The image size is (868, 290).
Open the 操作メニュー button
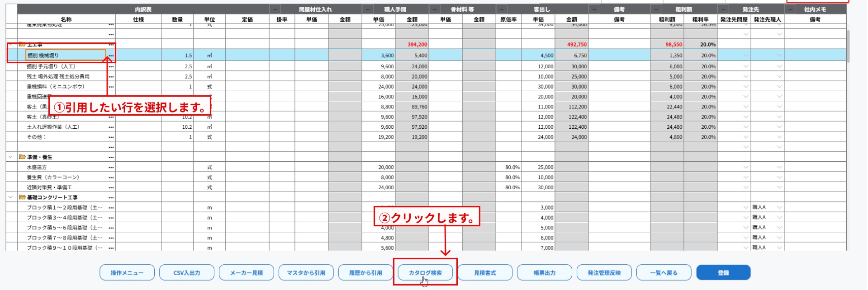(x=127, y=273)
